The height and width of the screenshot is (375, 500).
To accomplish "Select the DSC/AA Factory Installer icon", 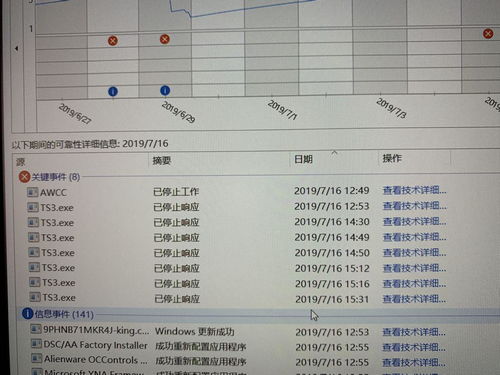I will pyautogui.click(x=36, y=345).
